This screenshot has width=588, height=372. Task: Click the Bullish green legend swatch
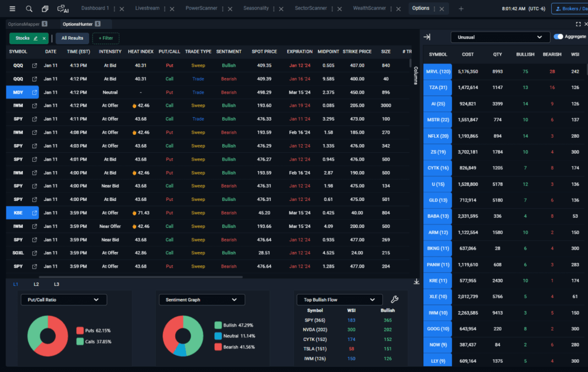(218, 325)
